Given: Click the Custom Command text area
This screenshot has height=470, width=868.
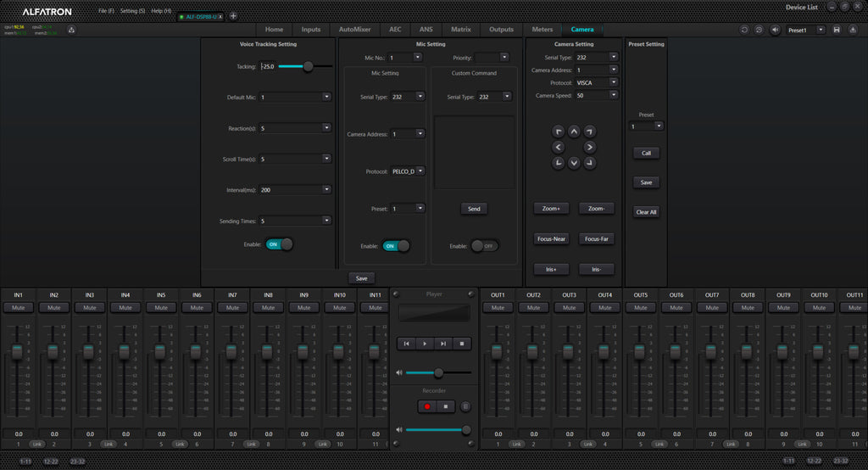Looking at the screenshot, I should (x=474, y=153).
